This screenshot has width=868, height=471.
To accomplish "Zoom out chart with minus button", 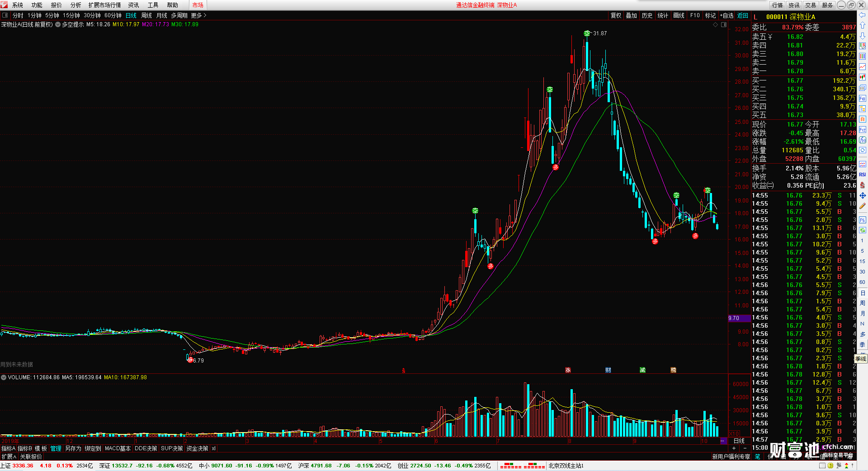I will coord(745,448).
